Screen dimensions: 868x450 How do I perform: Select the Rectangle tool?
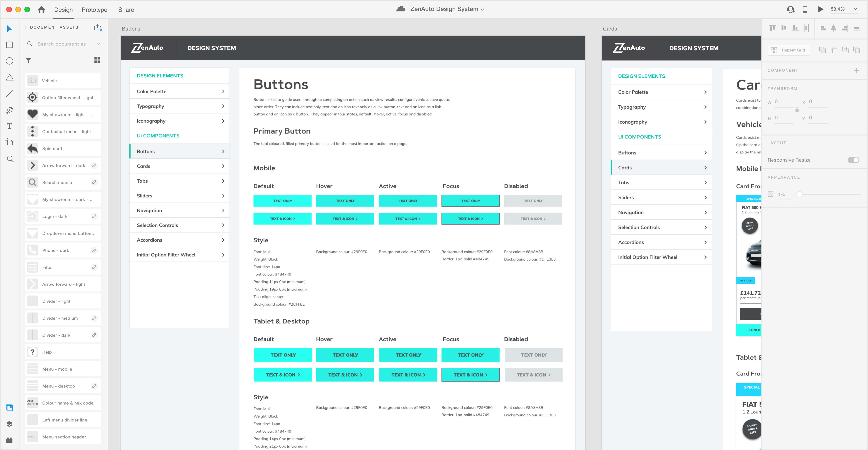click(10, 45)
